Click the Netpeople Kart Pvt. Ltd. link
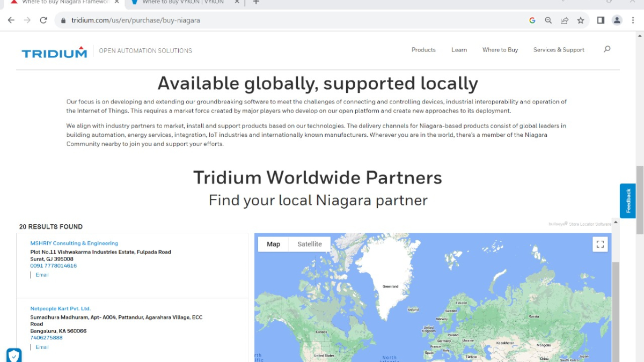The image size is (644, 362). point(61,308)
